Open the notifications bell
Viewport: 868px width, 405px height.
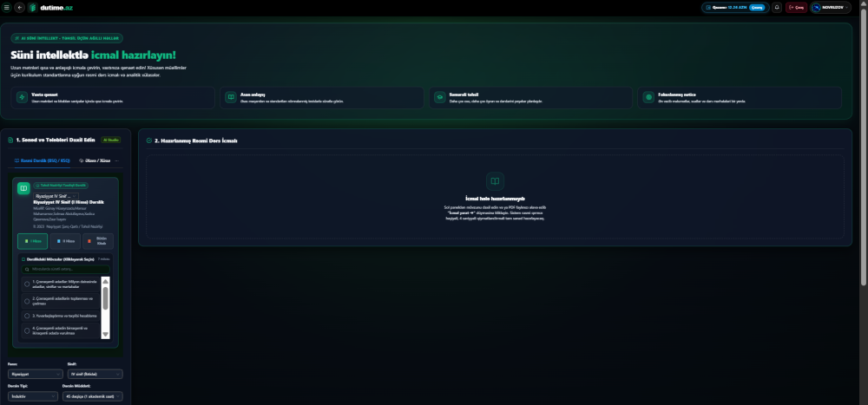(777, 8)
